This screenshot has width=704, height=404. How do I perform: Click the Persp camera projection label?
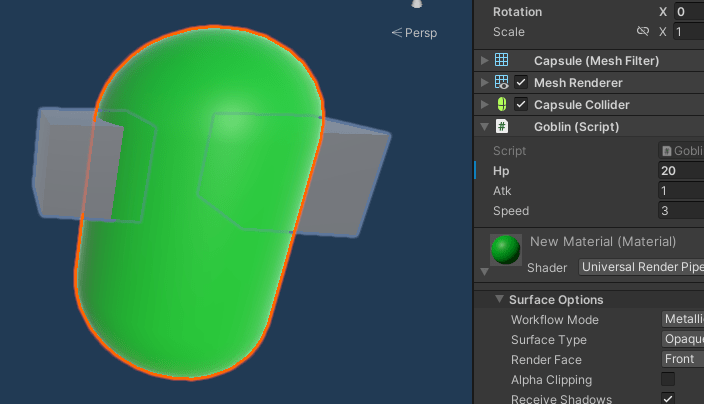[414, 33]
